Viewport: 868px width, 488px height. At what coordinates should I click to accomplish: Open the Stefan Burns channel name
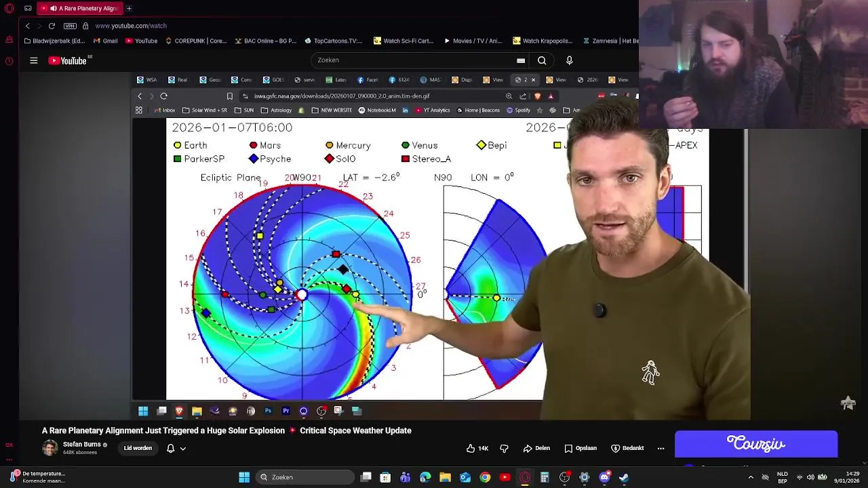81,445
